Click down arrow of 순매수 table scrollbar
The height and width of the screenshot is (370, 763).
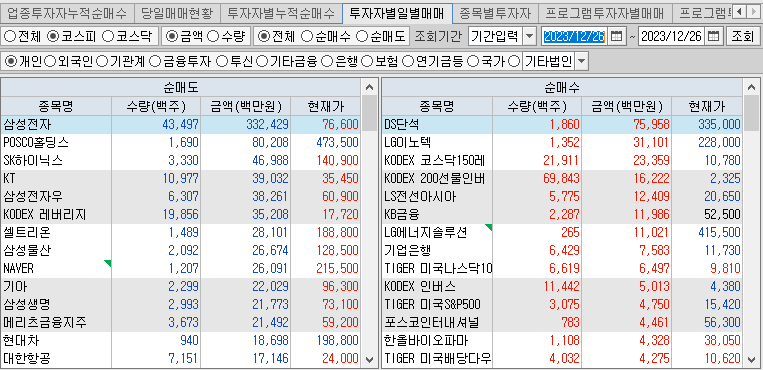coord(750,360)
